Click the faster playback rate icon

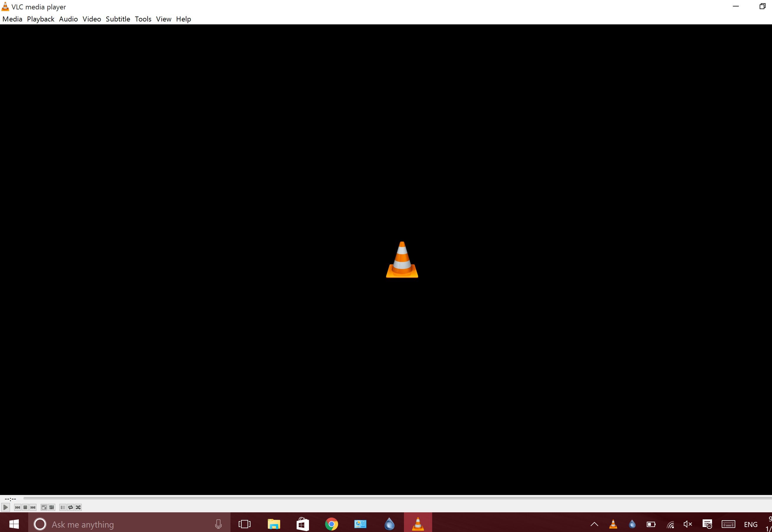click(33, 507)
